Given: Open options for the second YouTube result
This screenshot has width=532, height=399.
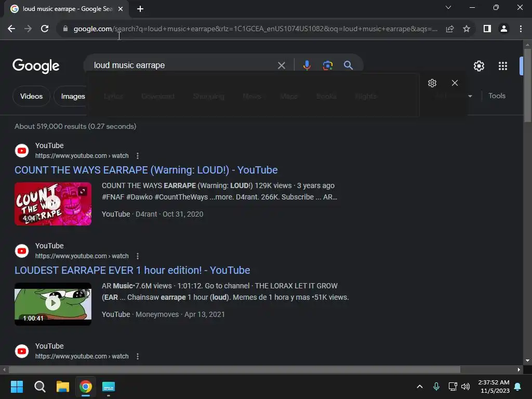Looking at the screenshot, I should pos(137,256).
